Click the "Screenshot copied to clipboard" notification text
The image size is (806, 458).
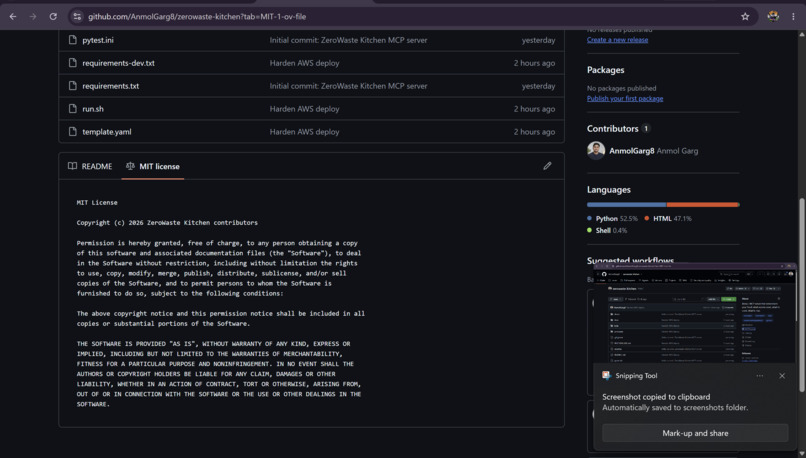[x=656, y=397]
